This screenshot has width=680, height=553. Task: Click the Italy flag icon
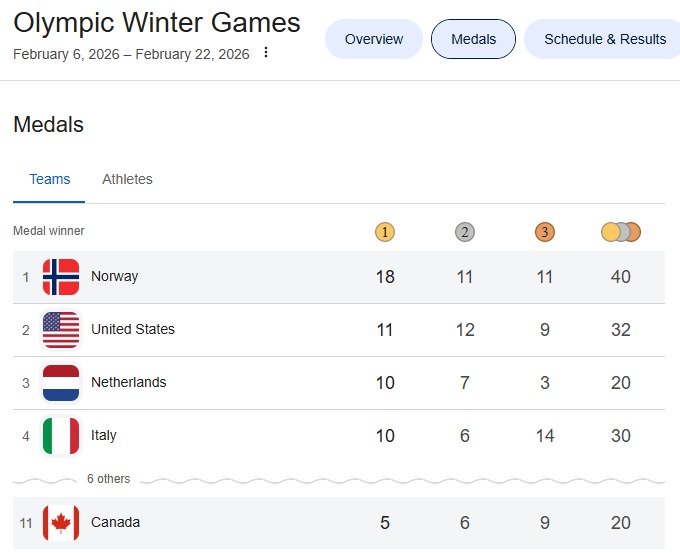[x=61, y=436]
